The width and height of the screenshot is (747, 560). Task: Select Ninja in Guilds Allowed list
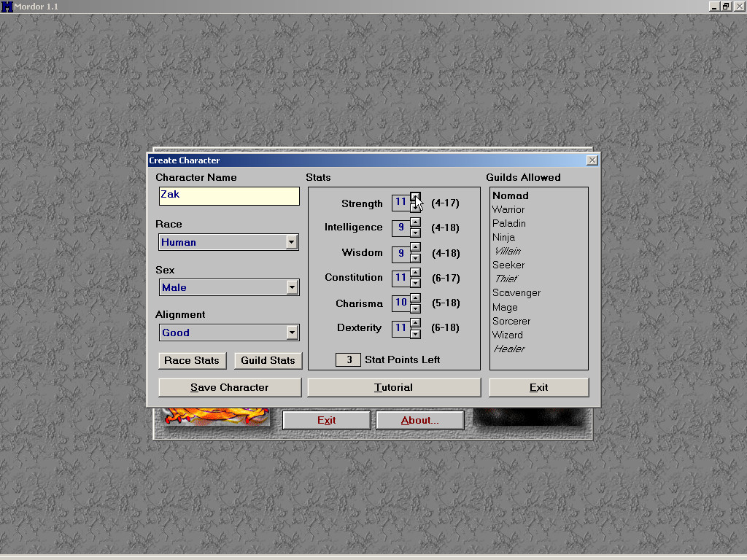pyautogui.click(x=503, y=237)
